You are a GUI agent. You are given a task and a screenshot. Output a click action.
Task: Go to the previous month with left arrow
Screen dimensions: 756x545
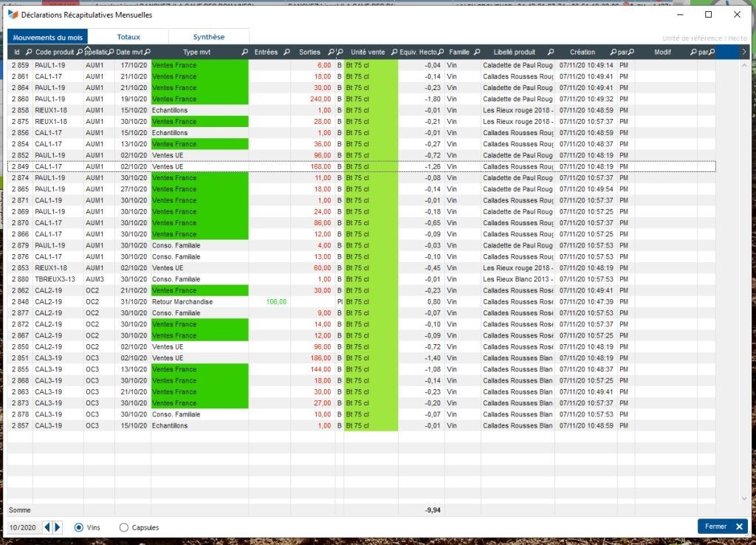pos(48,527)
